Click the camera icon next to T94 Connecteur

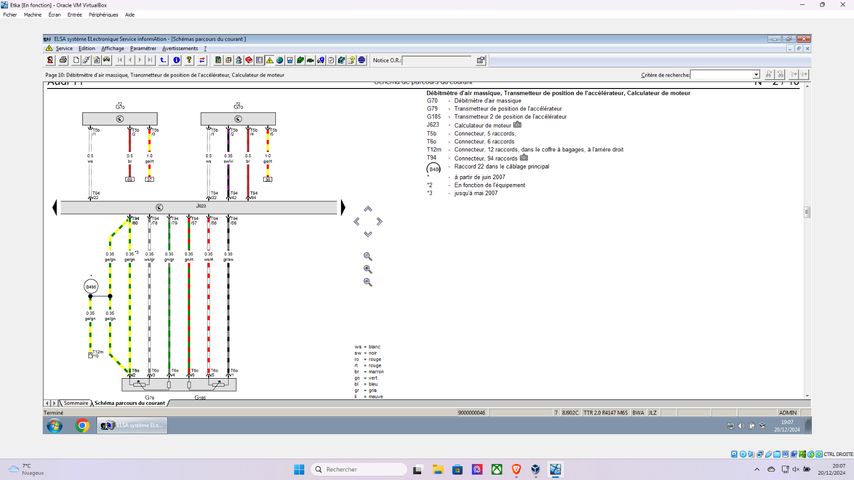[x=524, y=158]
